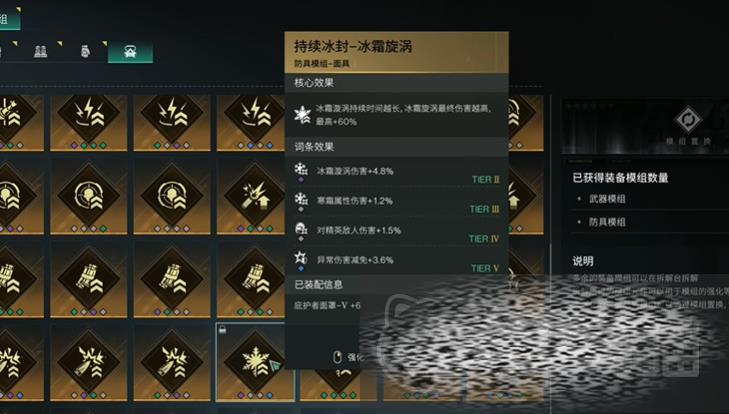
Task: Select headshot module with one green gem
Action: (88, 196)
